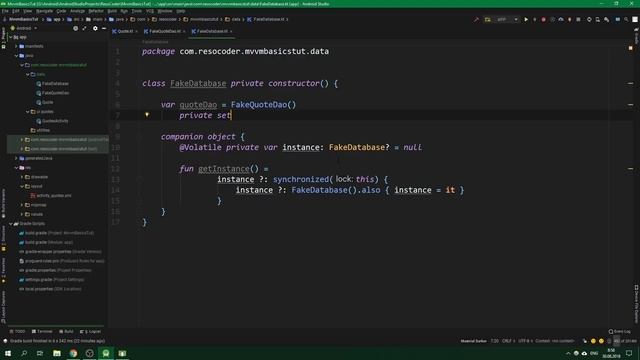Click FakeDatabase.kt in the breadcrumb bar
Viewport: 640px width, 360px height.
click(x=267, y=19)
